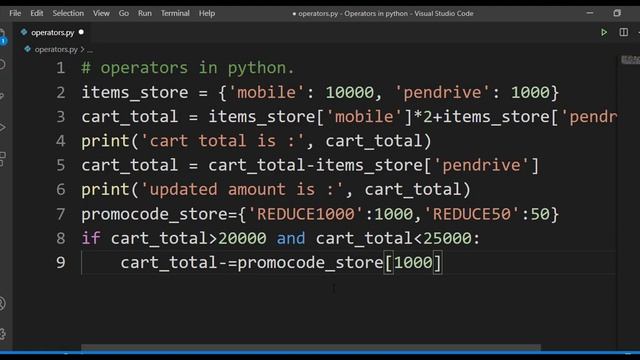Open Run and Debug in activity bar
640x360 pixels.
pyautogui.click(x=2, y=127)
